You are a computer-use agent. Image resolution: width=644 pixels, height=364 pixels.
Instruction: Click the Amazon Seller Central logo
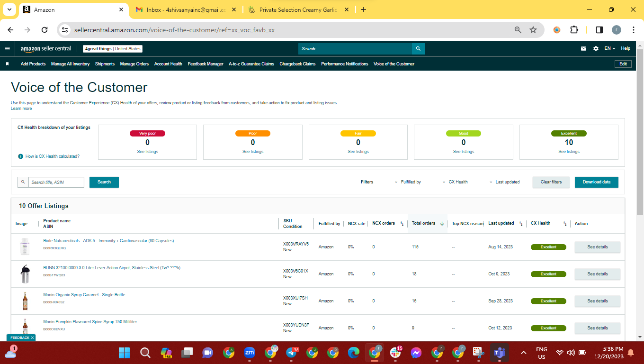point(46,48)
